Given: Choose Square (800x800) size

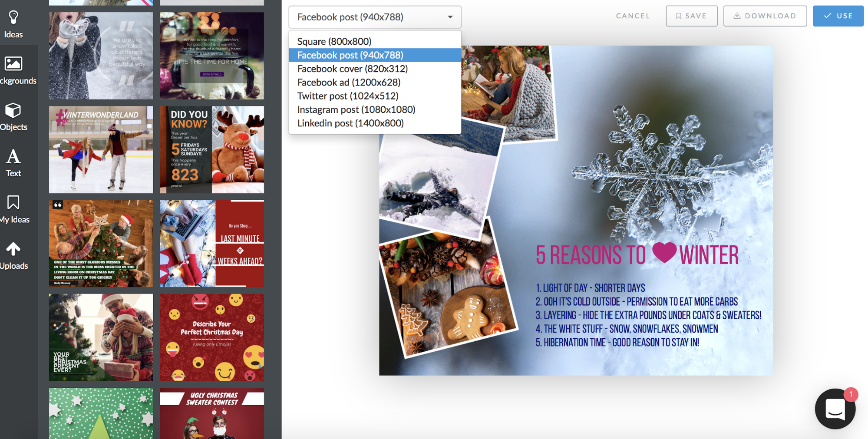Looking at the screenshot, I should click(375, 41).
